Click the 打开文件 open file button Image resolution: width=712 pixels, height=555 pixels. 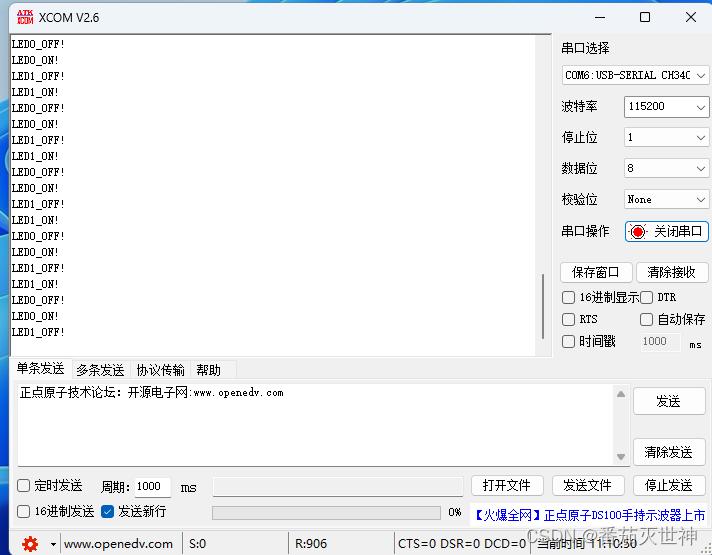[507, 486]
